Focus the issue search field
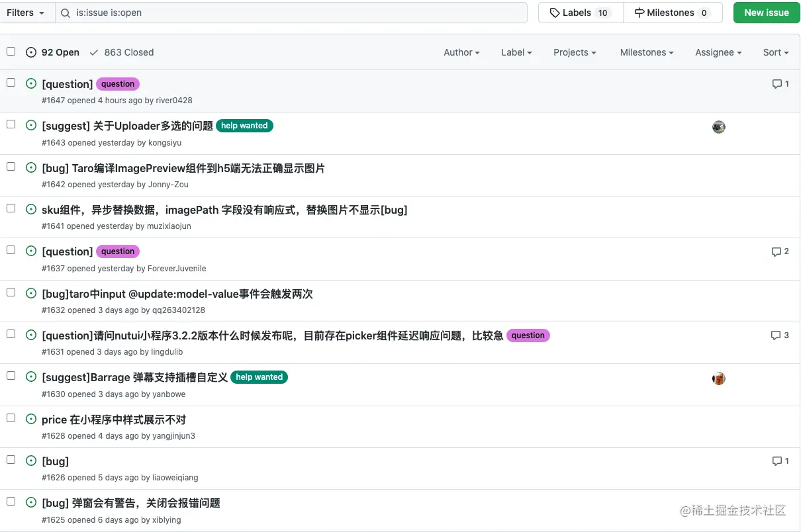Image resolution: width=801 pixels, height=532 pixels. tap(291, 13)
